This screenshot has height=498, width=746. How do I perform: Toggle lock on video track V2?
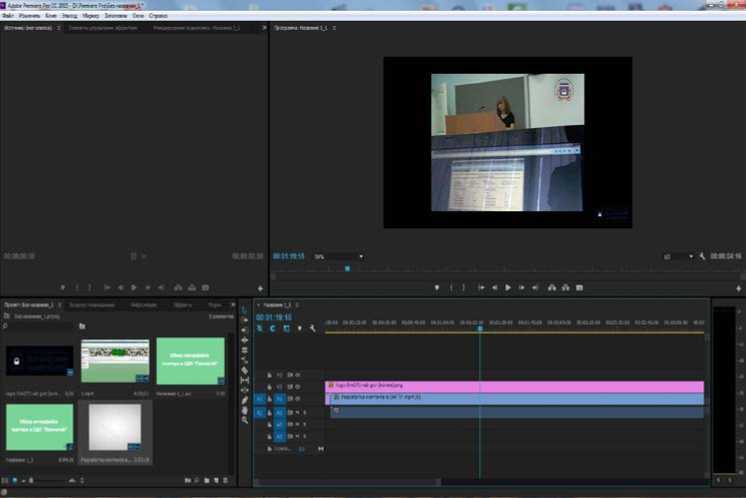(x=269, y=387)
